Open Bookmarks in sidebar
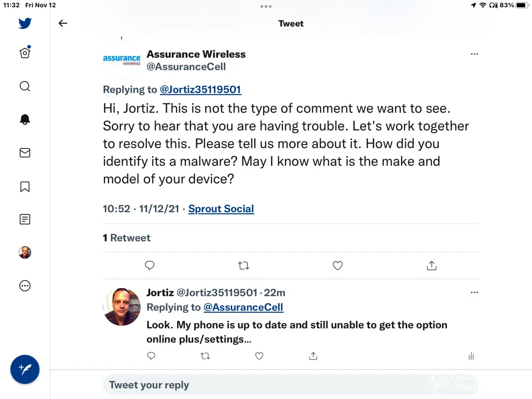This screenshot has width=532, height=399. (x=25, y=186)
